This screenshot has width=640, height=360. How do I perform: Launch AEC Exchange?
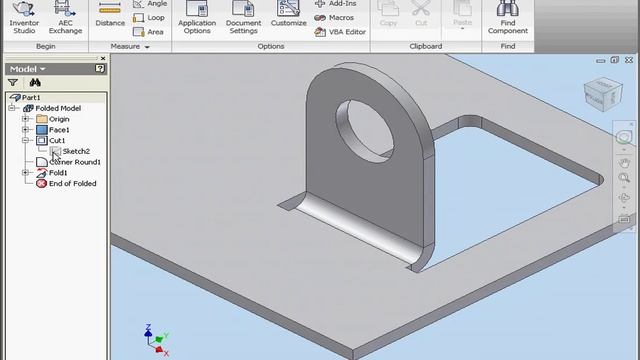(x=65, y=18)
